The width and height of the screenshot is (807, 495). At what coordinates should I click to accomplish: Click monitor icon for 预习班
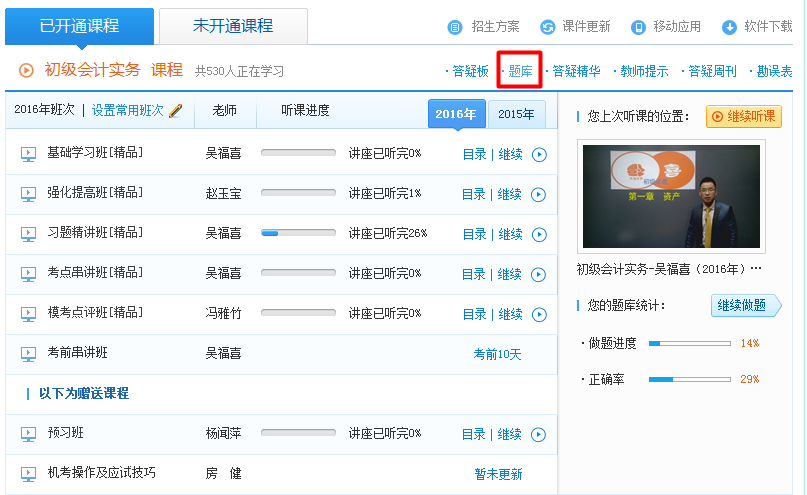pyautogui.click(x=28, y=434)
